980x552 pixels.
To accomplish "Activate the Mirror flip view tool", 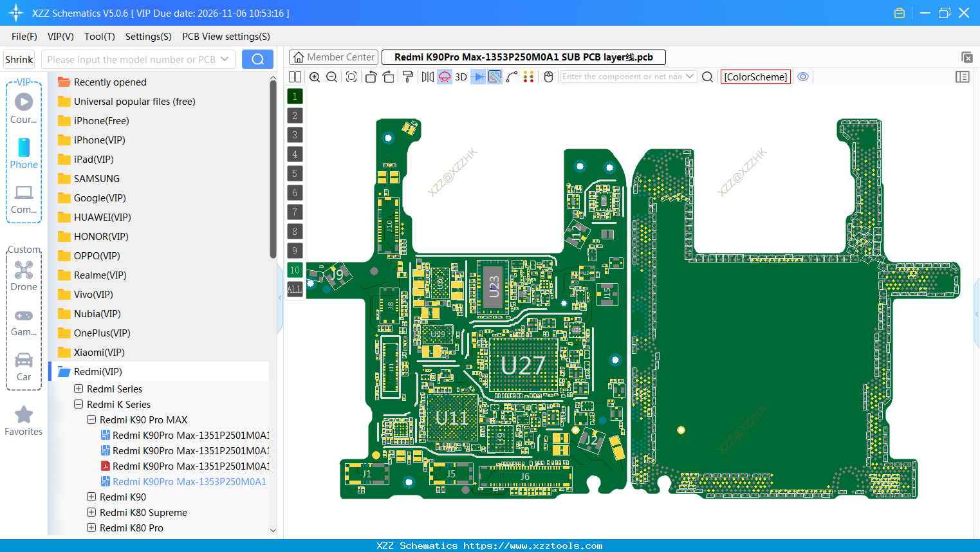I will 427,77.
